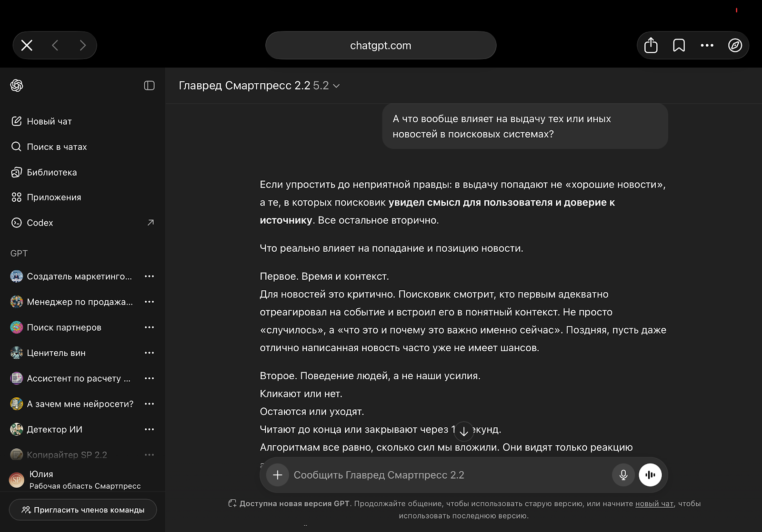Viewport: 762px width, 532px height.
Task: Collapse the sidebar panel
Action: 149,86
